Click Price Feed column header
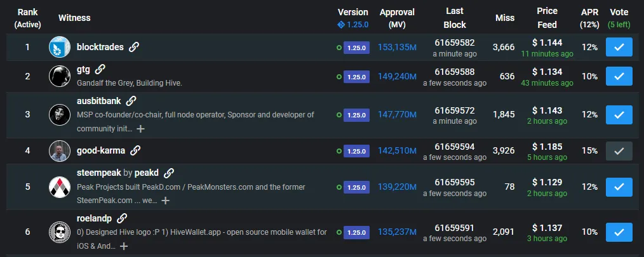644x257 pixels. tap(547, 18)
